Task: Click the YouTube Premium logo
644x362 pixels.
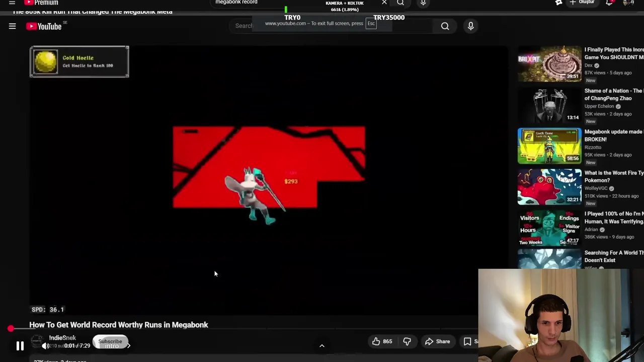Action: 41,3
